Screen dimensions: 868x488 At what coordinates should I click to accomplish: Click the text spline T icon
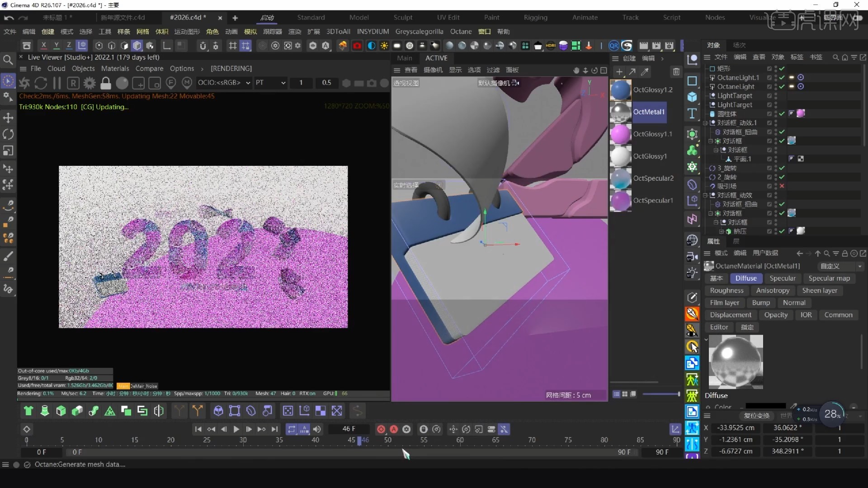(x=692, y=113)
